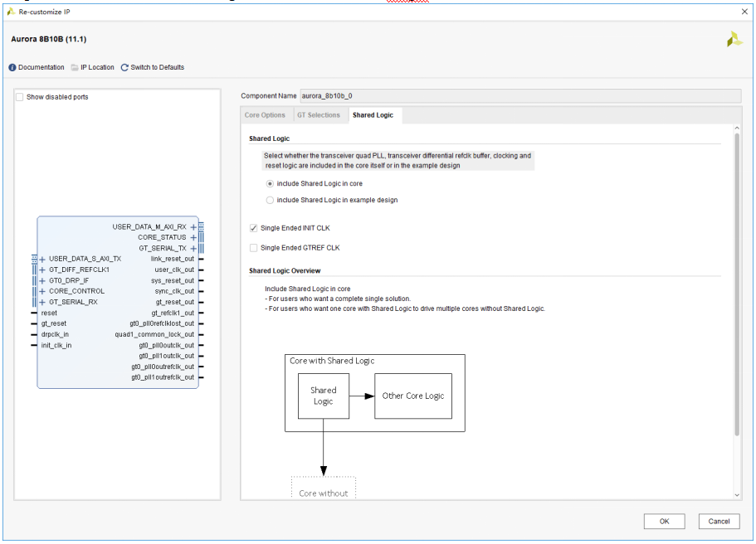756x544 pixels.
Task: Click the gt_refclk1_out port label
Action: [x=173, y=313]
